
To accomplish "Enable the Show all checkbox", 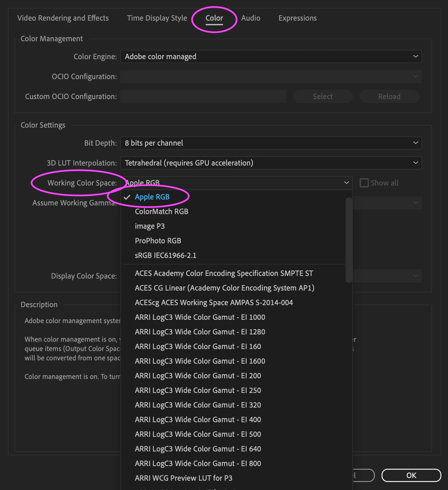I will 364,183.
